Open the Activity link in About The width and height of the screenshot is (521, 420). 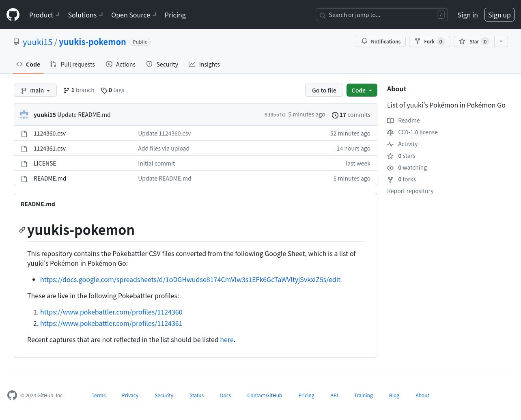pyautogui.click(x=402, y=144)
